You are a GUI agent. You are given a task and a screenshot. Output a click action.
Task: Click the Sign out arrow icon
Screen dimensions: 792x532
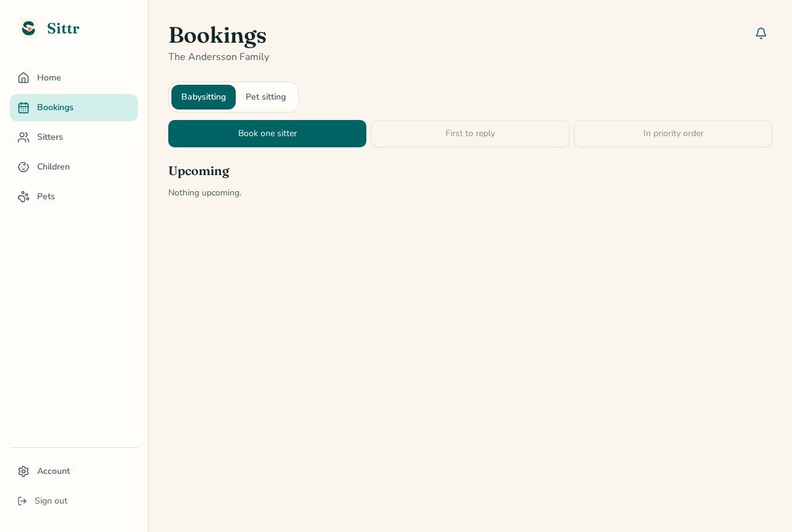[22, 501]
